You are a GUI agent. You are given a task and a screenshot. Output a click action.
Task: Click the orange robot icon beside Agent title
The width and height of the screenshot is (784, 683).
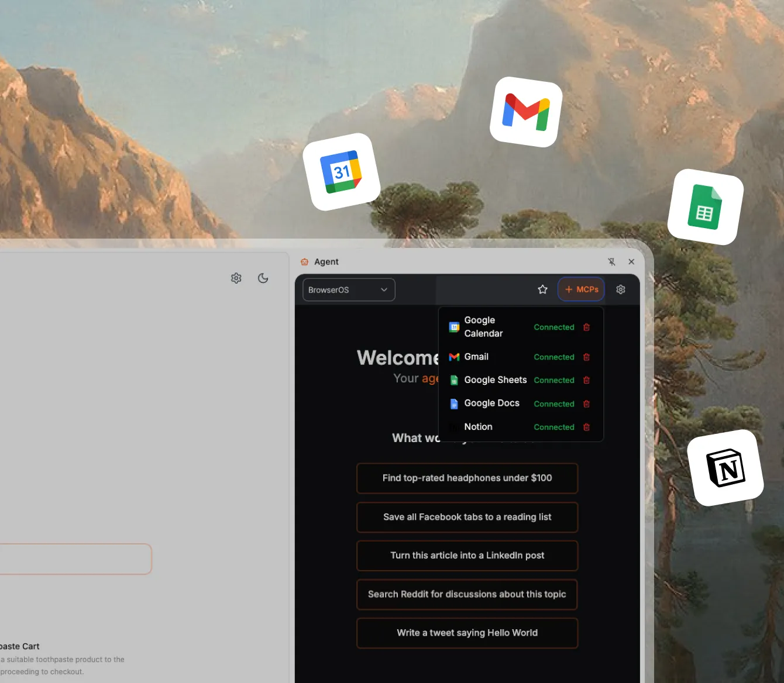304,261
